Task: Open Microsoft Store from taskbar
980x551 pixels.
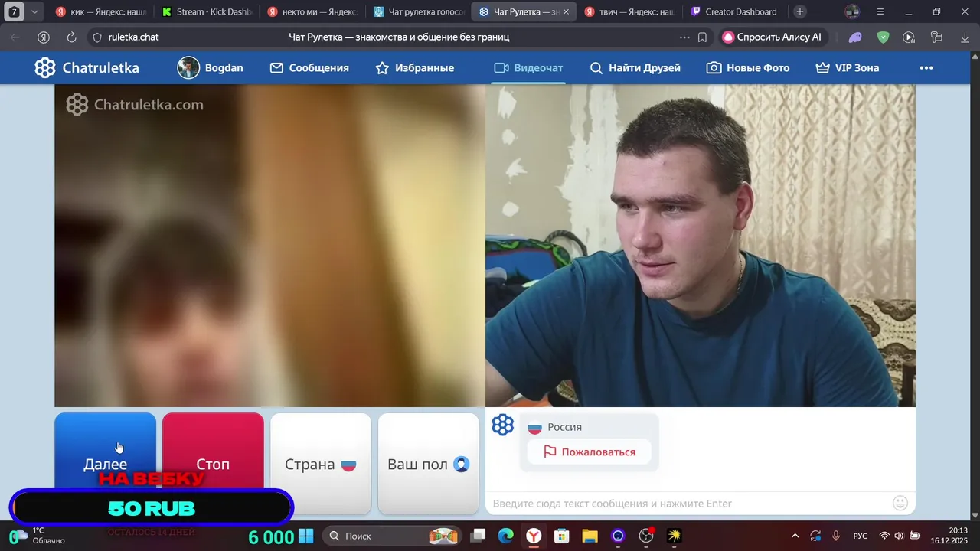Action: tap(562, 536)
